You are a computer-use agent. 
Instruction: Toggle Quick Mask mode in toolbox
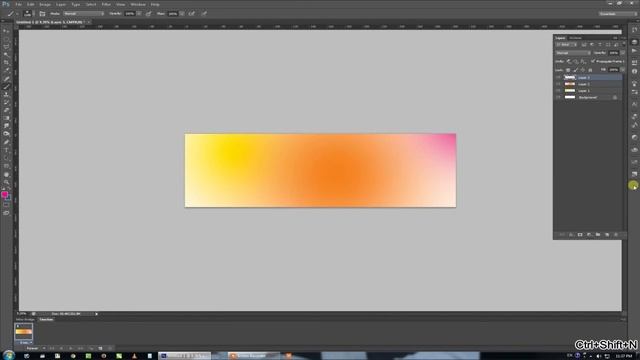coord(6,205)
